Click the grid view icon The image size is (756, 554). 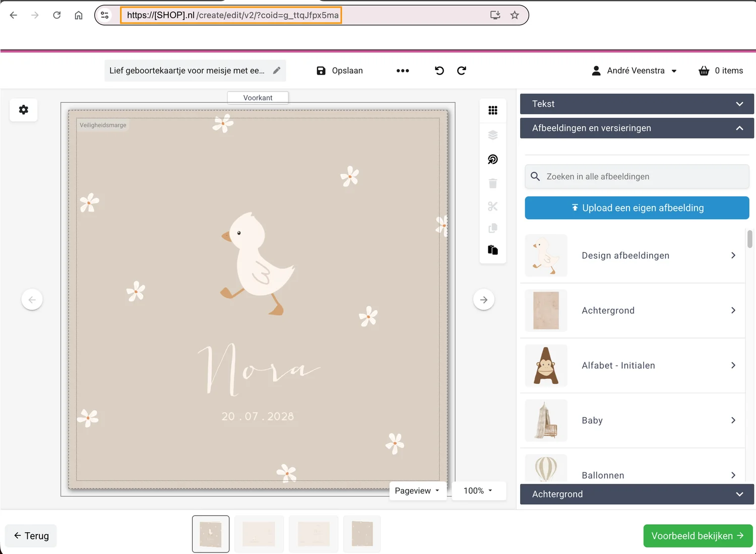coord(492,110)
